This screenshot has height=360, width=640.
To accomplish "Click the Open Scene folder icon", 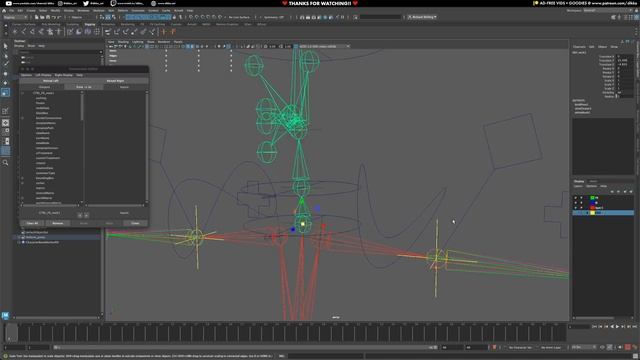I will click(x=42, y=17).
